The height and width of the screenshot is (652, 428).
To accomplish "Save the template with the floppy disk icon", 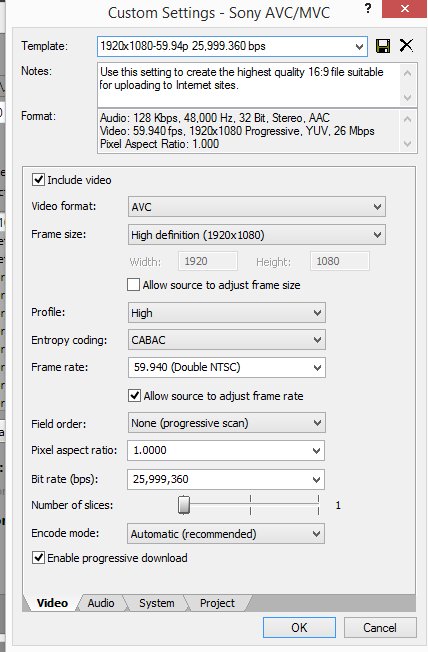I will (383, 46).
